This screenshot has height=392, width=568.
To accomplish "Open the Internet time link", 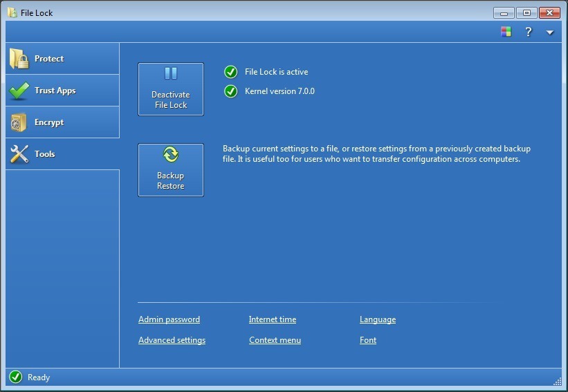I will coord(273,319).
